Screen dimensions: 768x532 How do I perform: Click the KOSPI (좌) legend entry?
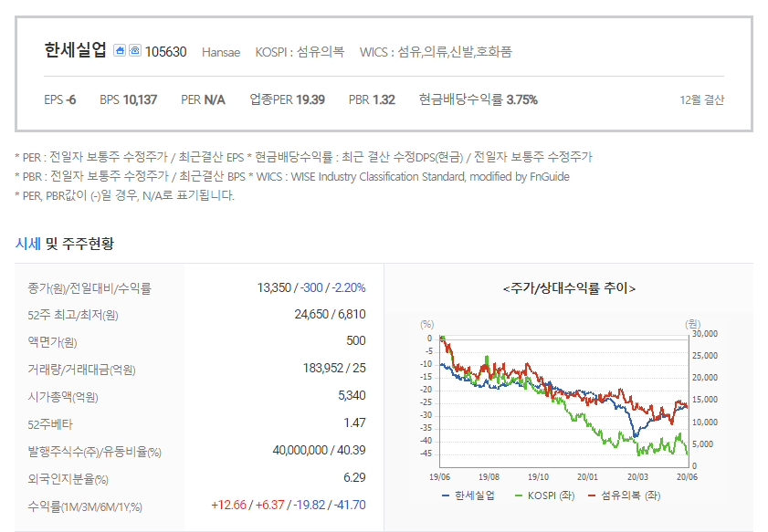(x=544, y=495)
